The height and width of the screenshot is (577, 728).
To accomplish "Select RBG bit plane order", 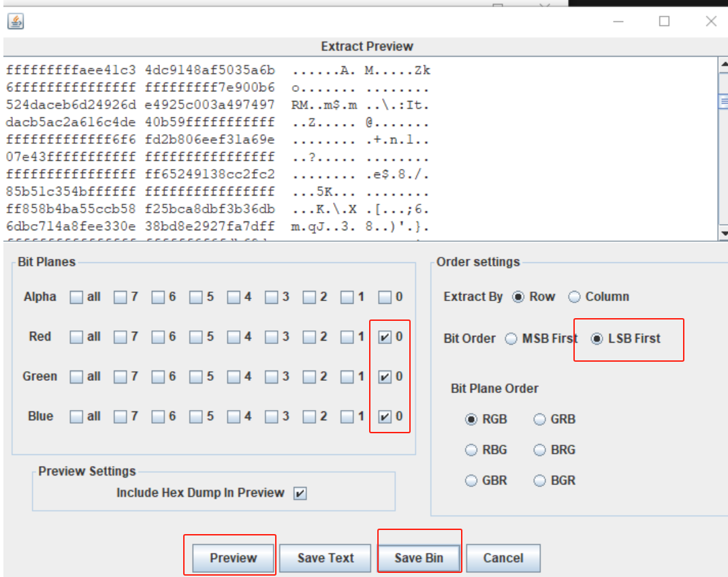I will pos(471,450).
